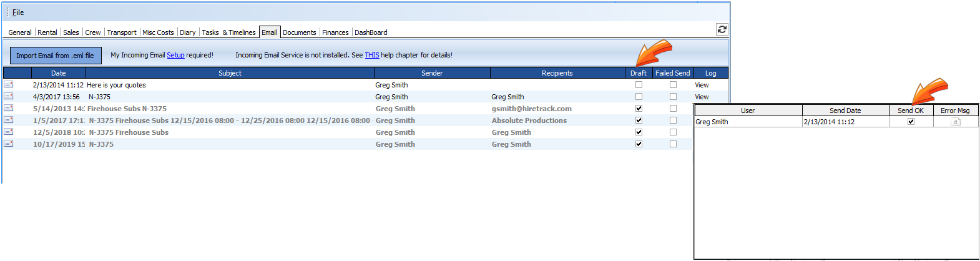View log for the 2/13/2014 email
980x261 pixels.
coord(702,85)
